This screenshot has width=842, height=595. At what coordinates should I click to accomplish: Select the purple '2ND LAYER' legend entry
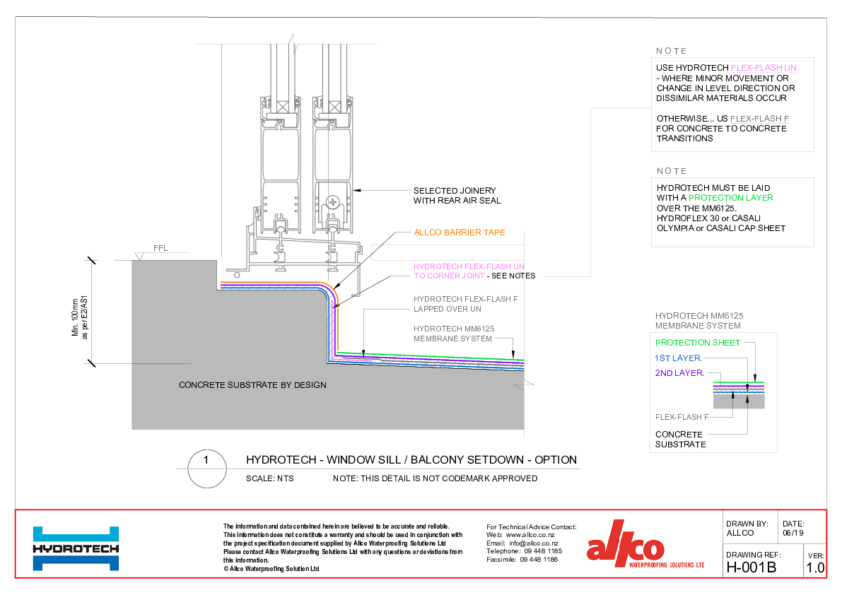[x=679, y=373]
